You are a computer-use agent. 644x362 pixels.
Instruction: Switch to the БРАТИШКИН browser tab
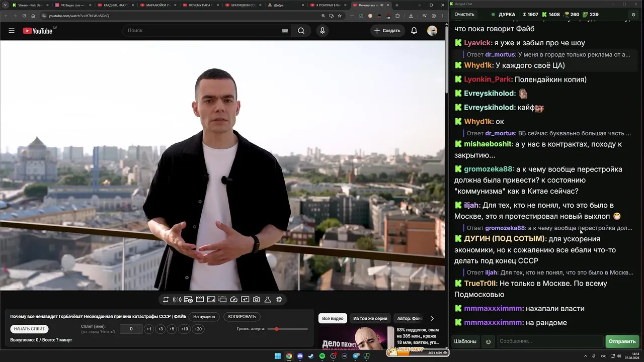pyautogui.click(x=244, y=5)
